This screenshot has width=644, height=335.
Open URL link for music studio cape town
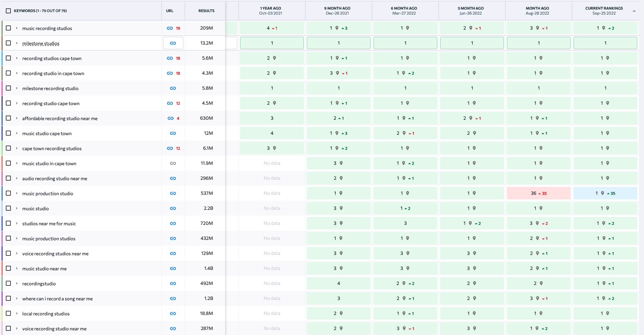[x=173, y=133]
